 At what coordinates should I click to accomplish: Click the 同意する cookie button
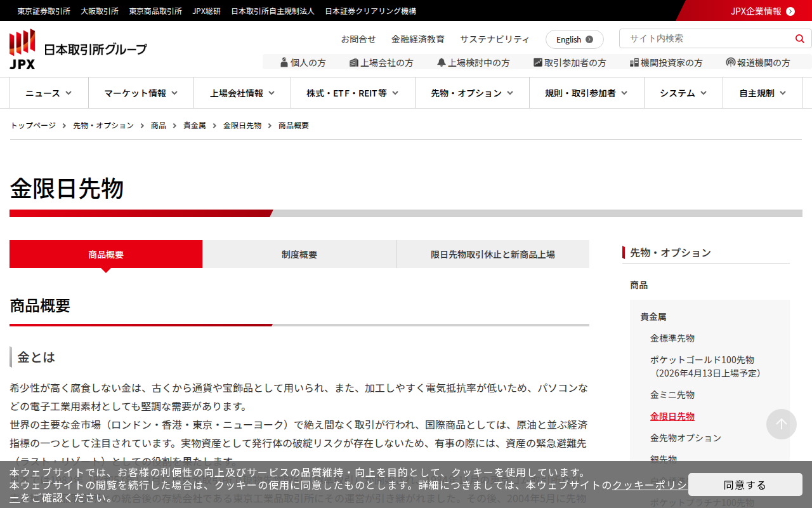tap(745, 485)
